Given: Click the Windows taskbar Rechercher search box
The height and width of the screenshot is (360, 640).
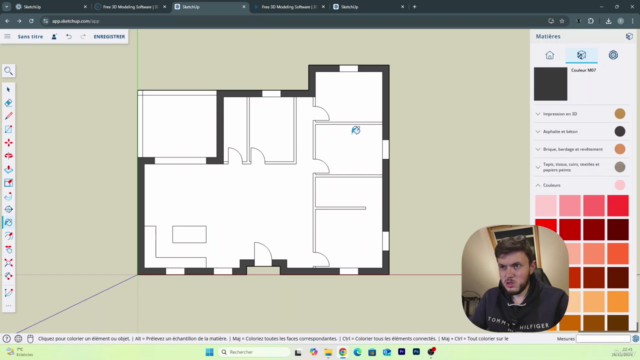Looking at the screenshot, I should tap(254, 352).
